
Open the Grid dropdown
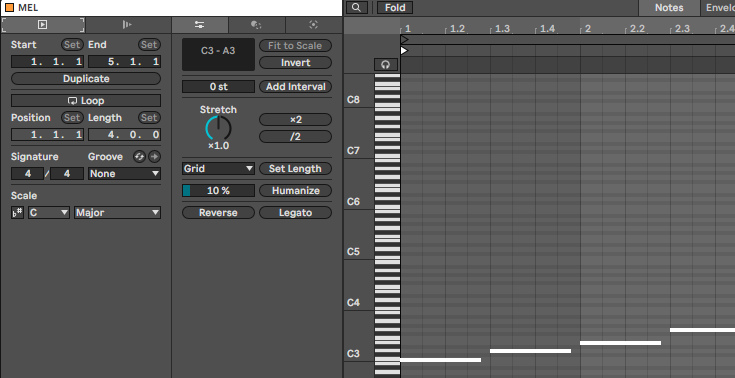point(218,168)
